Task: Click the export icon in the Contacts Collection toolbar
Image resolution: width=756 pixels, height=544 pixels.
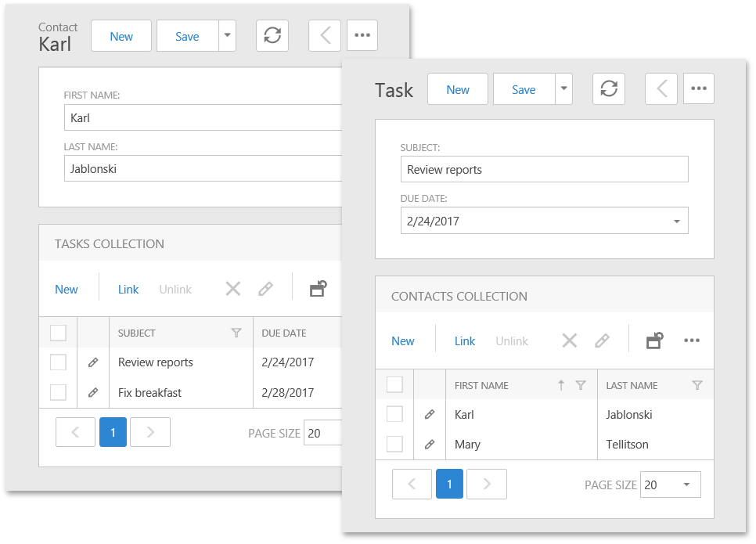Action: (654, 340)
